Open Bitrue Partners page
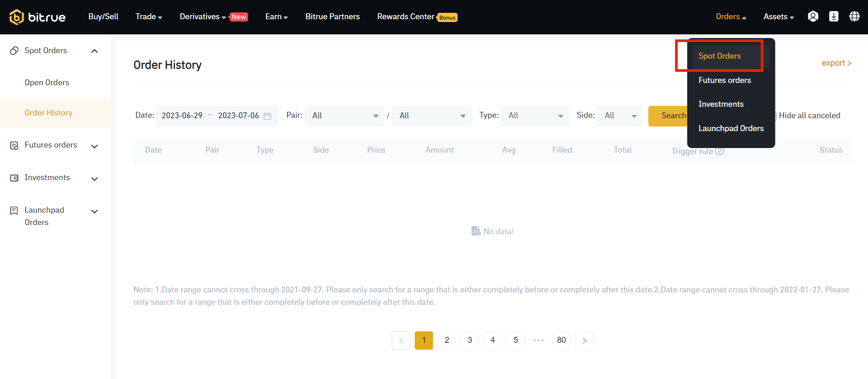The width and height of the screenshot is (868, 379). 332,16
